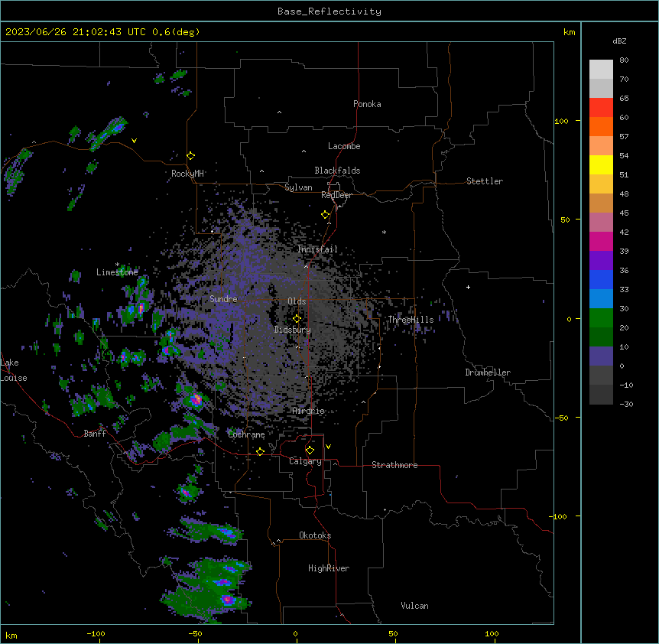Click the -50 tick on the right axis
The height and width of the screenshot is (644, 659).
point(561,418)
